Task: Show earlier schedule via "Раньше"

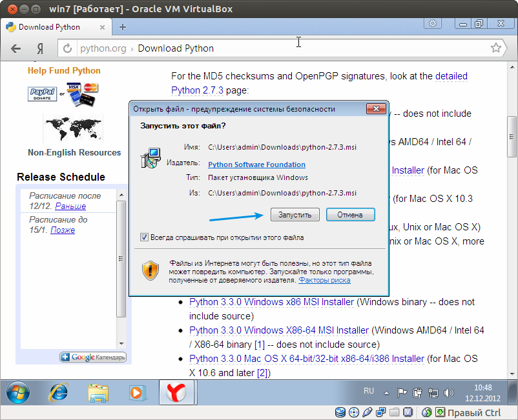Action: pyautogui.click(x=70, y=206)
